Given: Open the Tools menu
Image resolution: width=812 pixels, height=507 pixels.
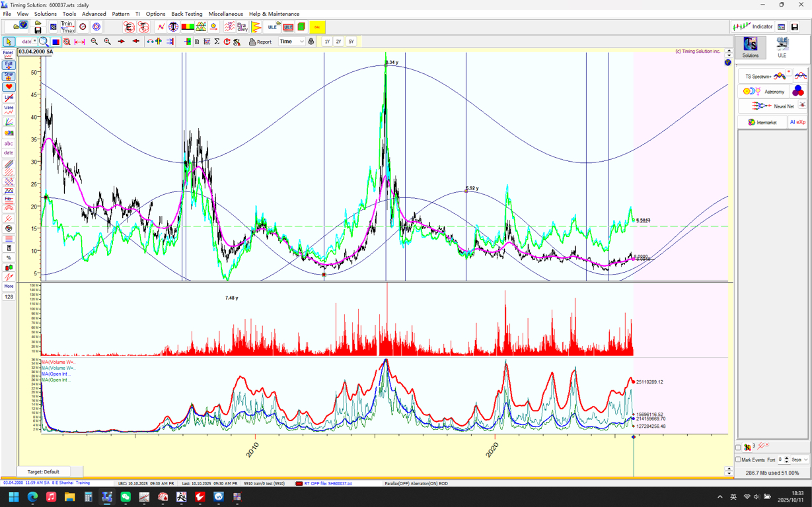Looking at the screenshot, I should (x=69, y=14).
